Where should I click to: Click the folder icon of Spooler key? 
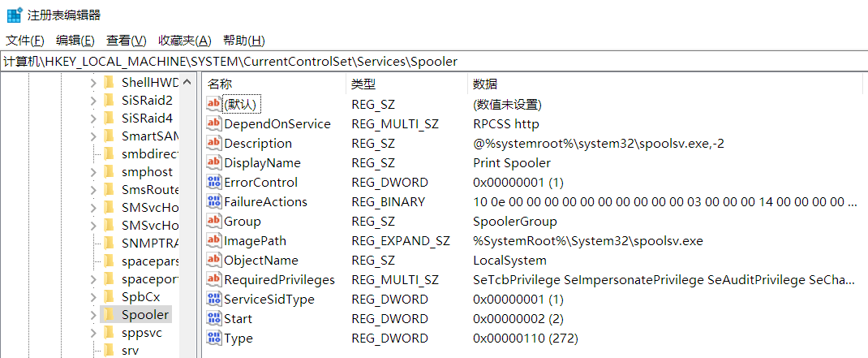110,315
